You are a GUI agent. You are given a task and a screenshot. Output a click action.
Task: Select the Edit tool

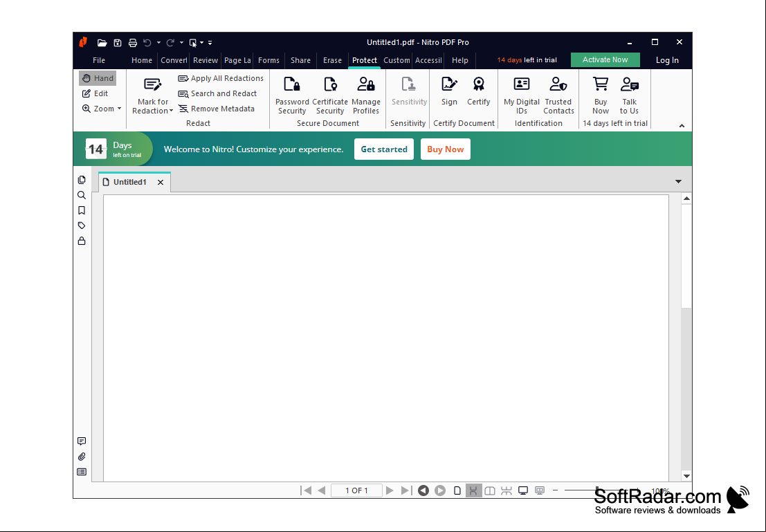(95, 93)
